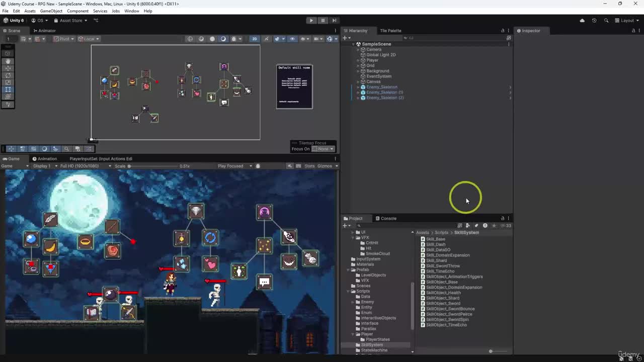The image size is (644, 362).
Task: Toggle the Inspector panel lock
Action: 633,31
